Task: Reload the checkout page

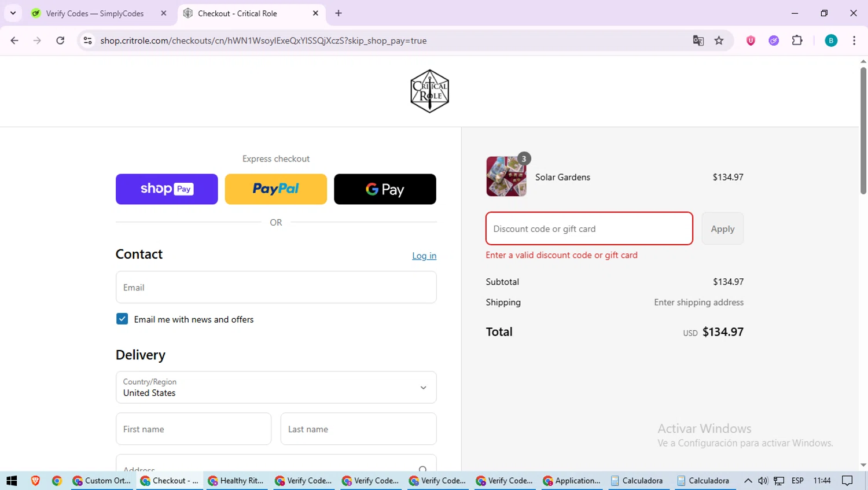Action: 60,40
